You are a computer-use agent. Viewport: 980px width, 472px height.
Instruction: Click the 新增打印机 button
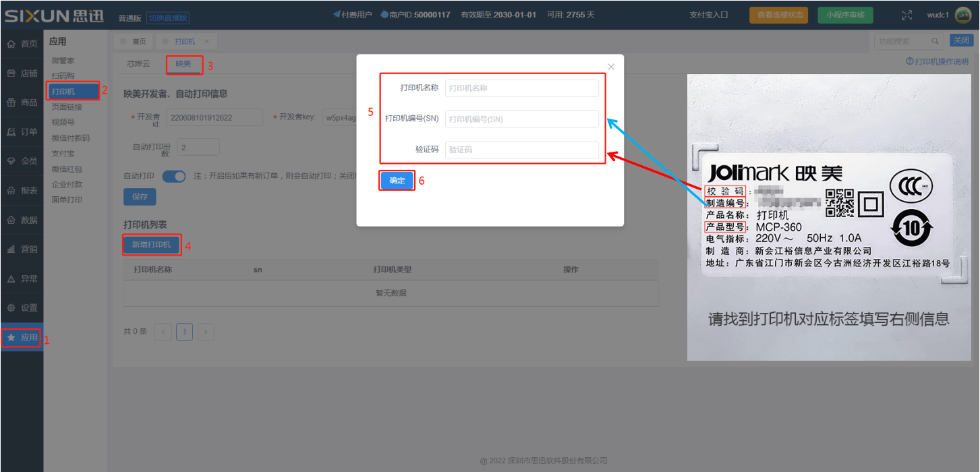151,245
